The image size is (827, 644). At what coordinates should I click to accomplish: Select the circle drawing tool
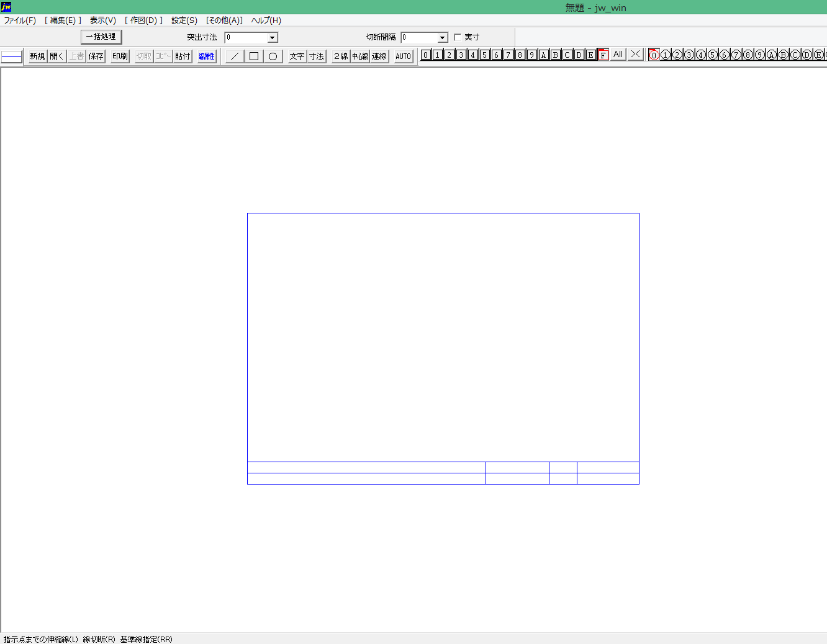pyautogui.click(x=273, y=56)
